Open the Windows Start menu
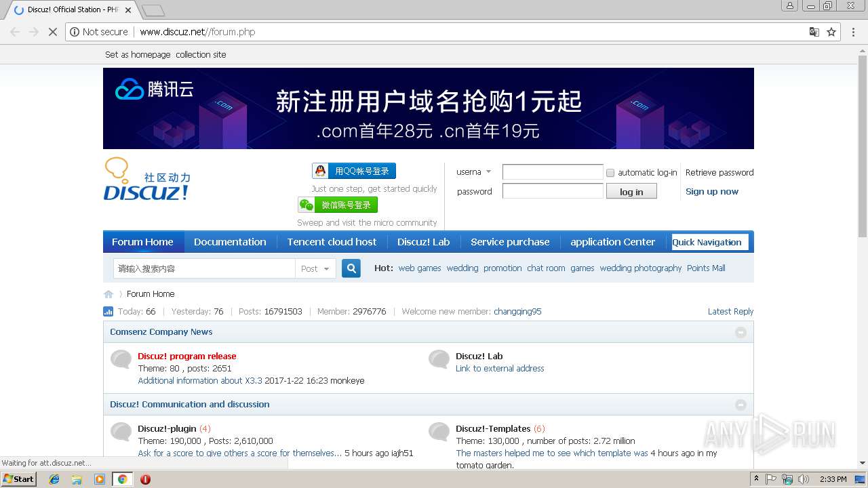The image size is (868, 488). [x=19, y=479]
